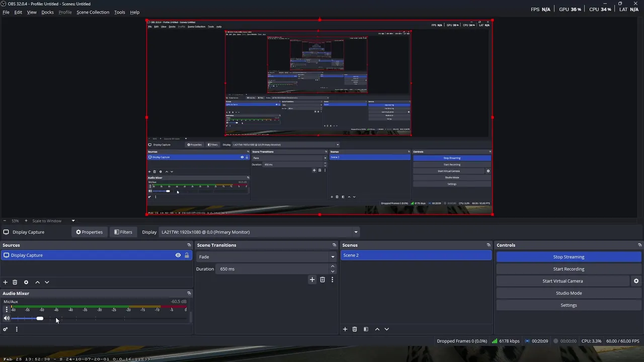This screenshot has height=362, width=644.
Task: Remove Scene 2 with trash icon
Action: (354, 329)
